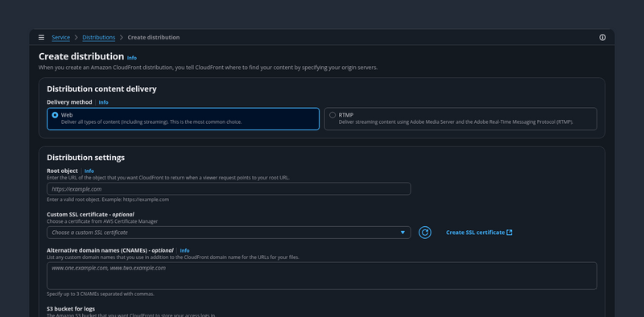
Task: Choose the RTMP option card description
Action: [x=456, y=122]
